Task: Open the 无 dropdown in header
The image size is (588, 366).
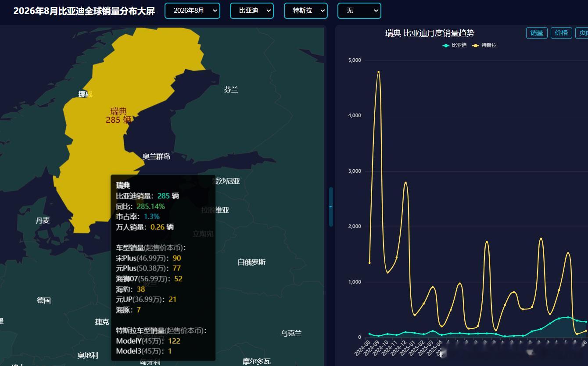Action: click(x=359, y=11)
